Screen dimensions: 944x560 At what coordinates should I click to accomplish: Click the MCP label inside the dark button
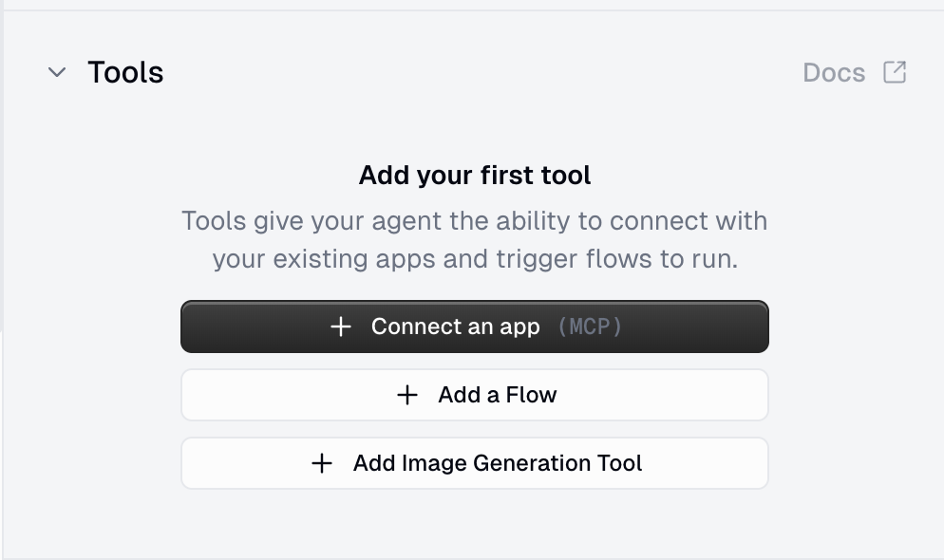point(589,326)
